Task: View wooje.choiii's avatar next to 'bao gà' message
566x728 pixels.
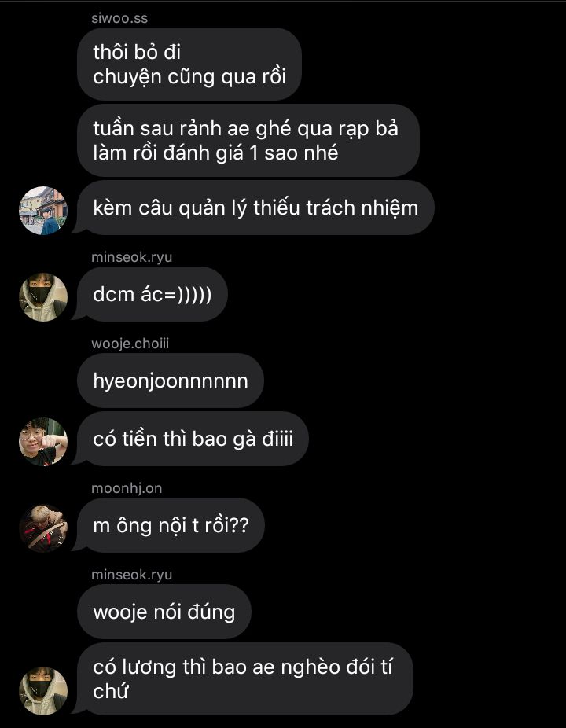Action: pyautogui.click(x=43, y=442)
